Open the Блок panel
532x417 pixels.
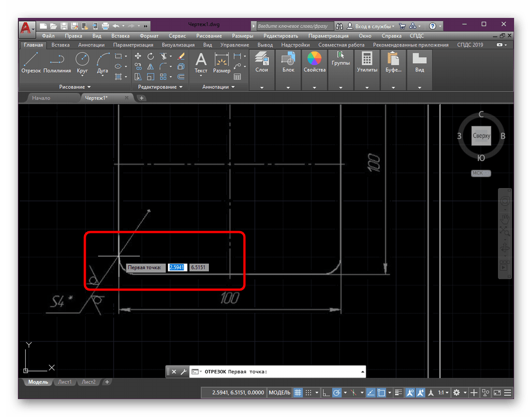[x=288, y=63]
